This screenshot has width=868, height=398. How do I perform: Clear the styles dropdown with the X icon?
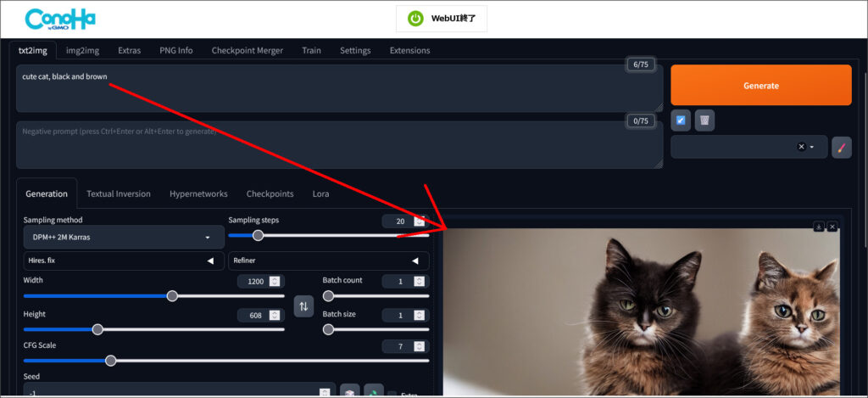(801, 147)
